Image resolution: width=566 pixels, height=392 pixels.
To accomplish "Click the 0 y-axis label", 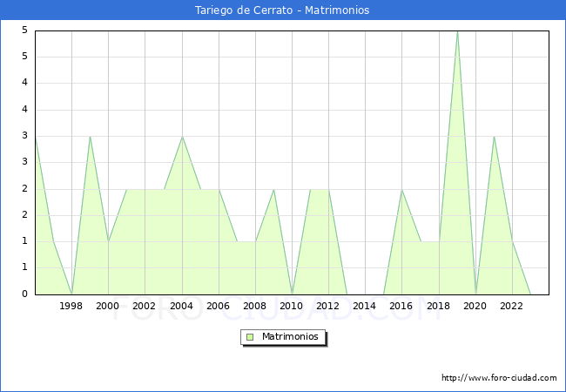I will [x=24, y=294].
